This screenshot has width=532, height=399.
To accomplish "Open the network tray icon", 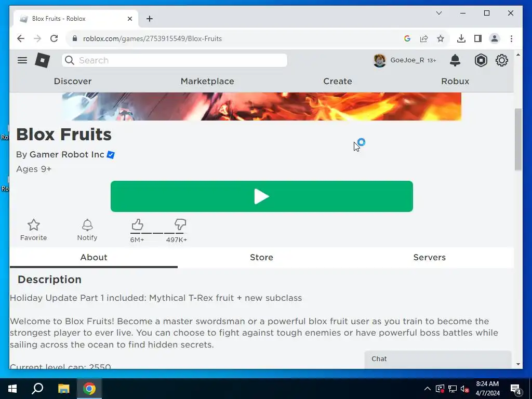I will point(453,389).
